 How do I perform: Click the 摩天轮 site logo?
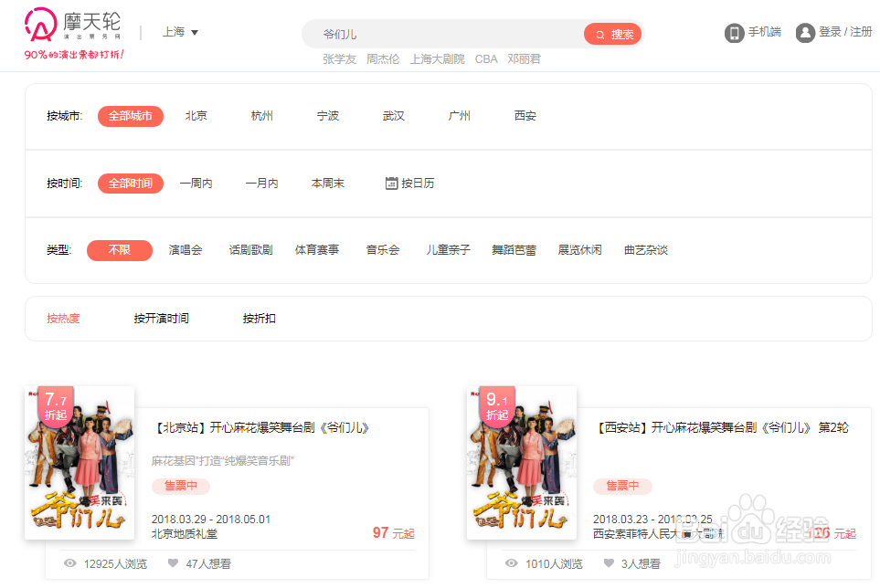73,26
